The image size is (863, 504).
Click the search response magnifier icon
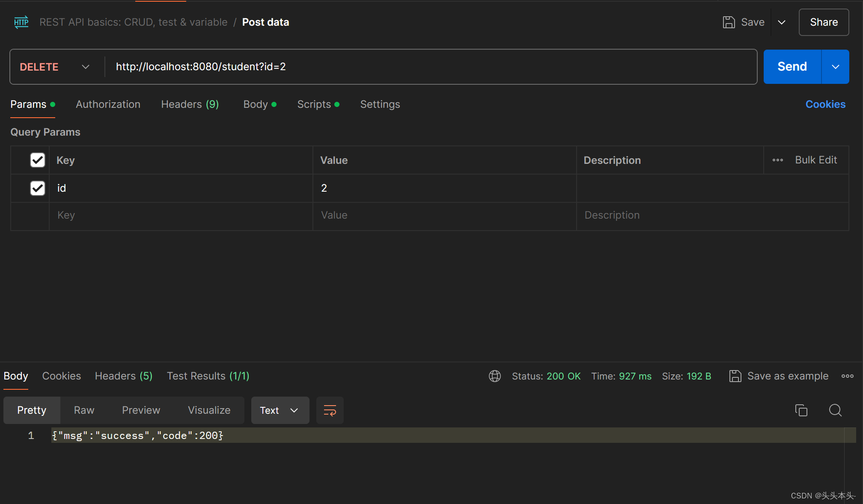click(x=835, y=410)
